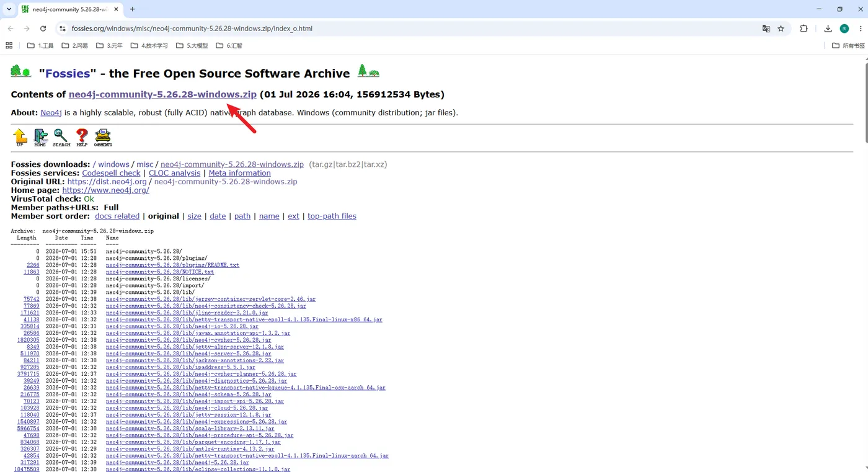Sort members by the date link
This screenshot has height=472, width=868.
(218, 216)
